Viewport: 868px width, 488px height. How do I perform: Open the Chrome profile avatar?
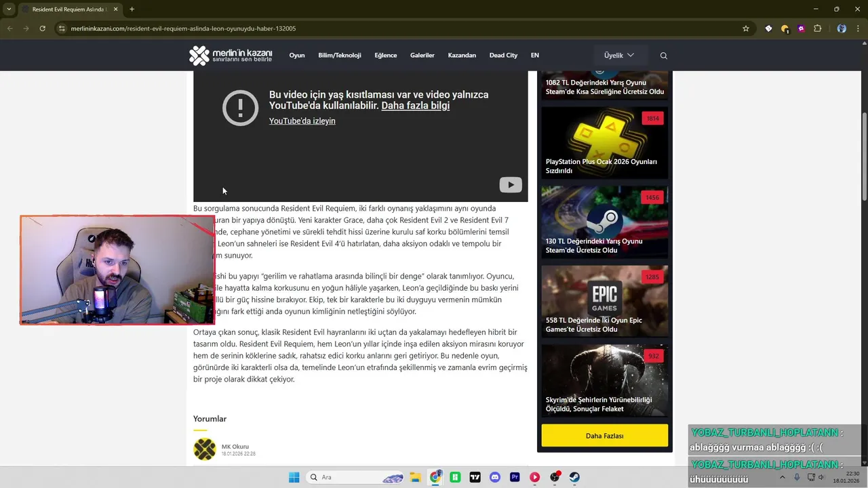pos(842,28)
